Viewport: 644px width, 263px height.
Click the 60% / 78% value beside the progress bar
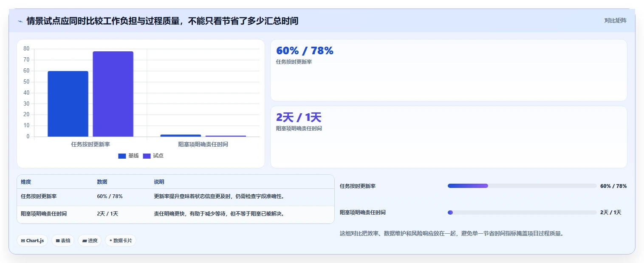613,186
